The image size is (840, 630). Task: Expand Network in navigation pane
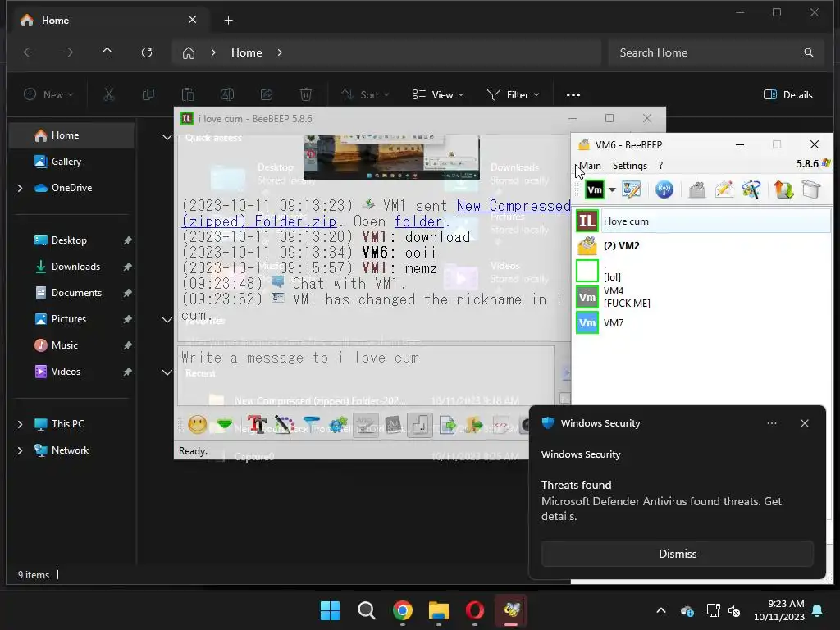click(x=20, y=450)
